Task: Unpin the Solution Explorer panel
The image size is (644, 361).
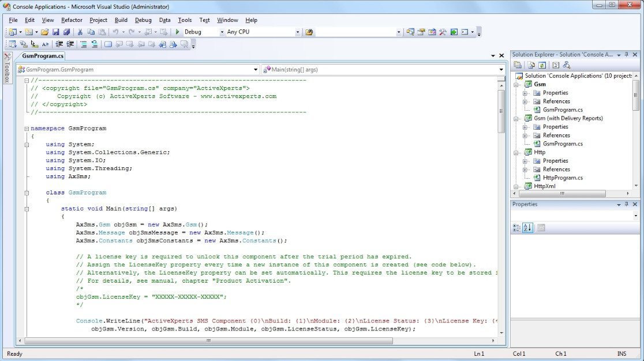Action: [627, 54]
